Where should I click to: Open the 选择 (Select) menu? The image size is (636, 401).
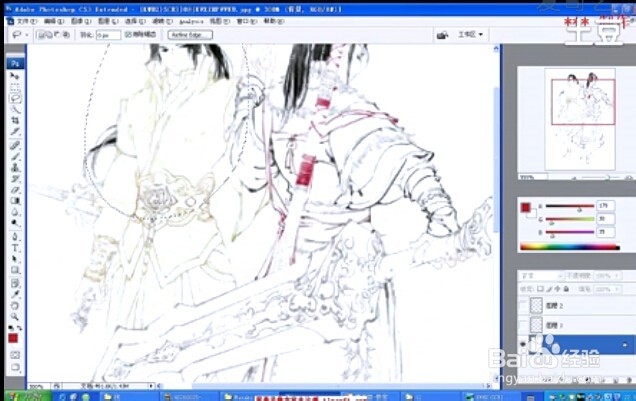pyautogui.click(x=135, y=21)
